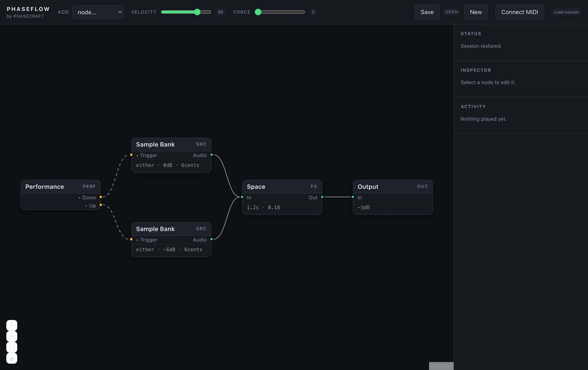
Task: Zoom in with the plus control
Action: [x=12, y=325]
